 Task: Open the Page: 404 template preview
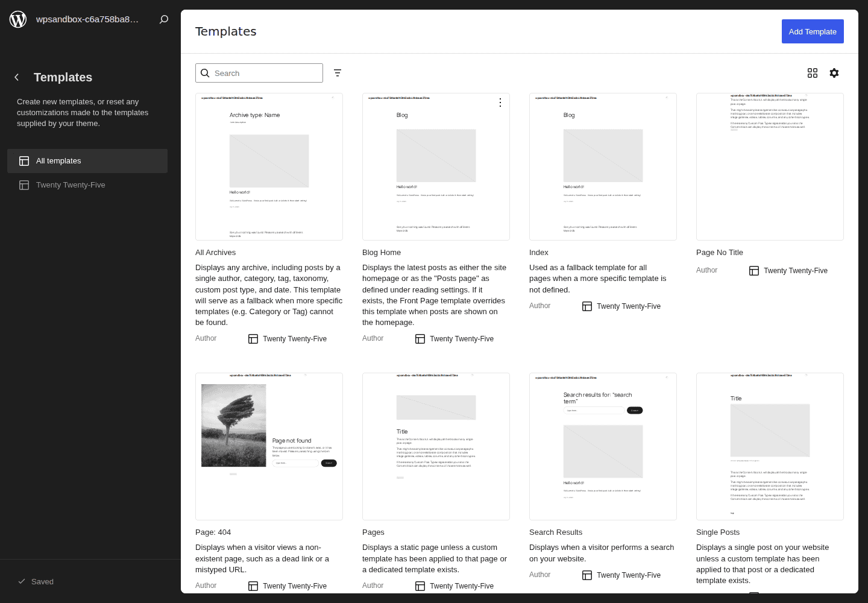click(269, 446)
